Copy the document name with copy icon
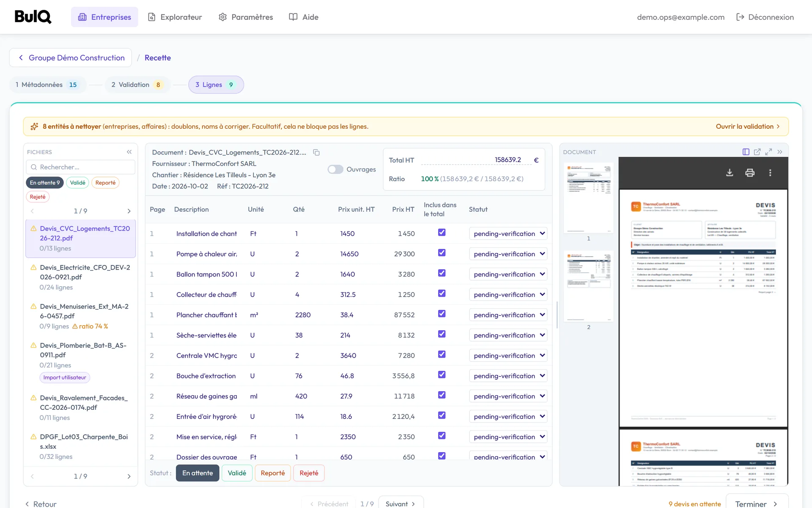 [x=316, y=152]
